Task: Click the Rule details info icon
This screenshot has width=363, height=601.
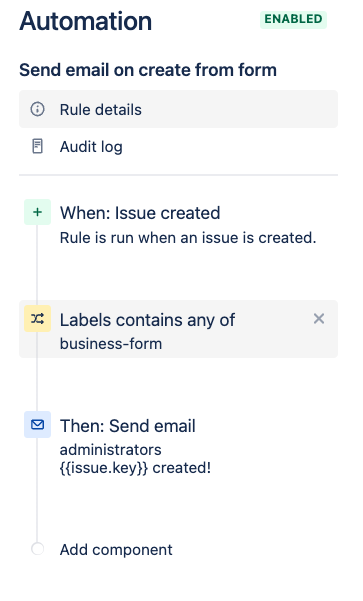Action: pyautogui.click(x=37, y=109)
